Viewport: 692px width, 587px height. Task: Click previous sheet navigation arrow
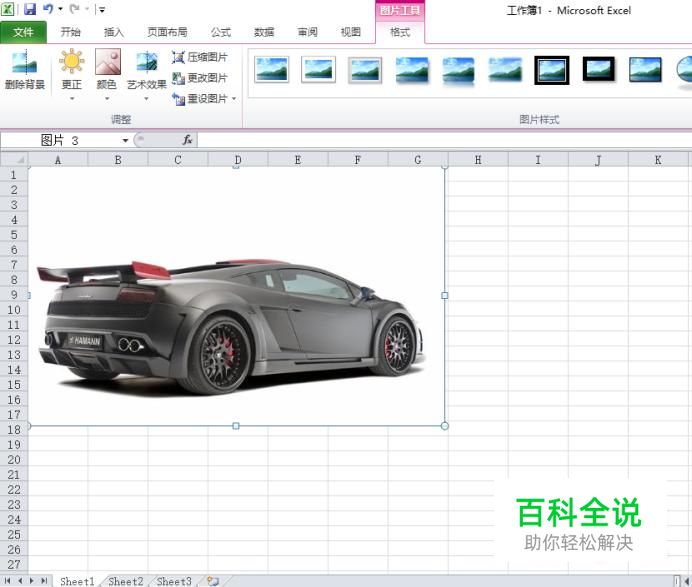pos(20,581)
